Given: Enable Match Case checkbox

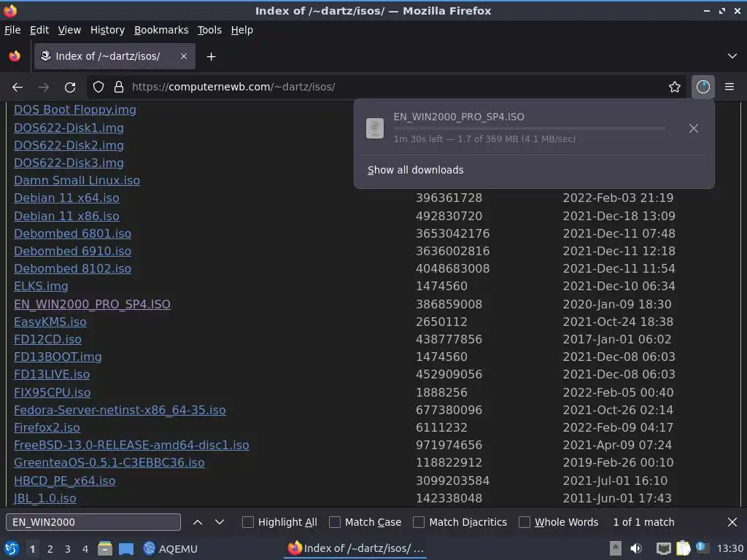Looking at the screenshot, I should click(335, 522).
